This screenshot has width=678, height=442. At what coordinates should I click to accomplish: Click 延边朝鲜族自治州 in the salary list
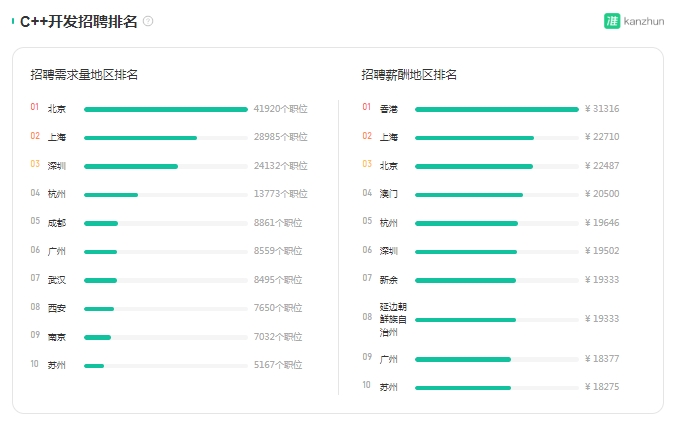[392, 319]
